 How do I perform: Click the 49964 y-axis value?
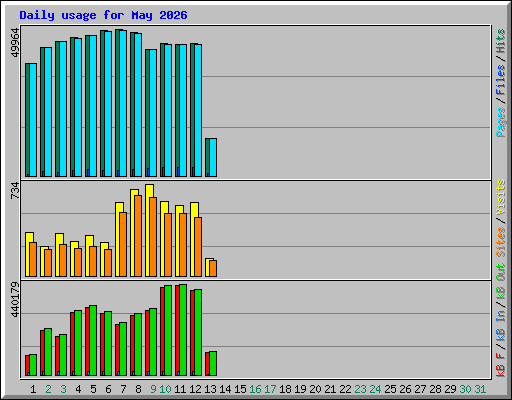pos(15,43)
